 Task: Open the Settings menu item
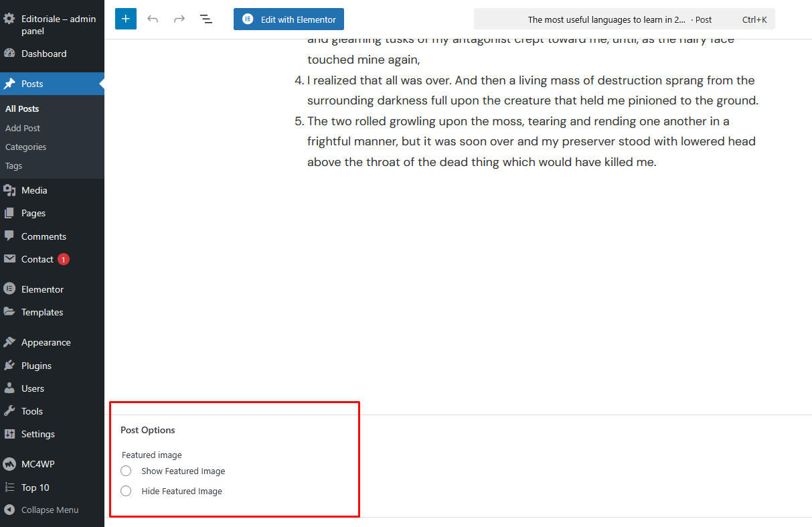click(x=37, y=434)
